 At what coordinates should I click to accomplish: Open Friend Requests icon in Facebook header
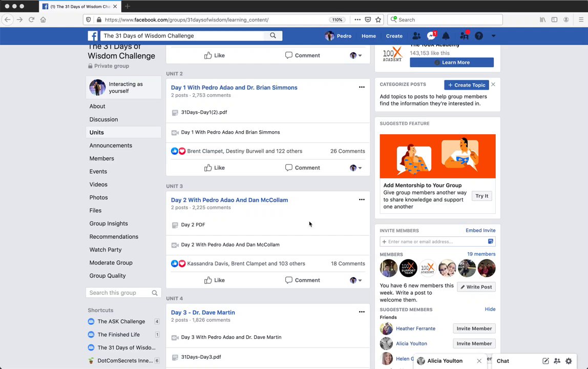[416, 36]
